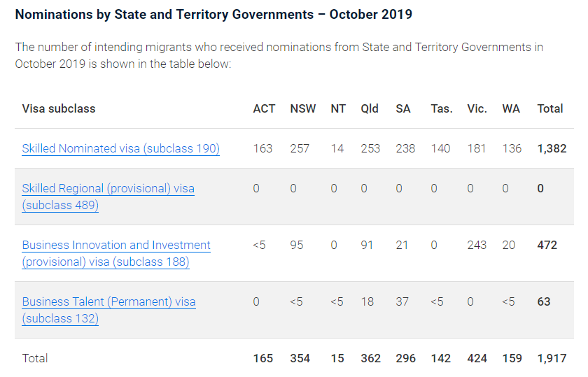The width and height of the screenshot is (588, 377).
Task: Select the ACT column header
Action: tap(264, 108)
